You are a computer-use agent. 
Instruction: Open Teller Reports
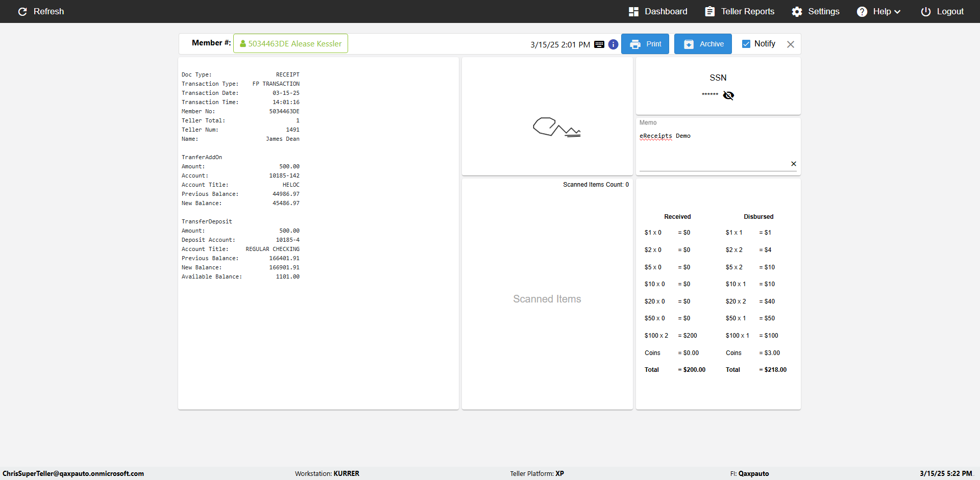tap(740, 11)
